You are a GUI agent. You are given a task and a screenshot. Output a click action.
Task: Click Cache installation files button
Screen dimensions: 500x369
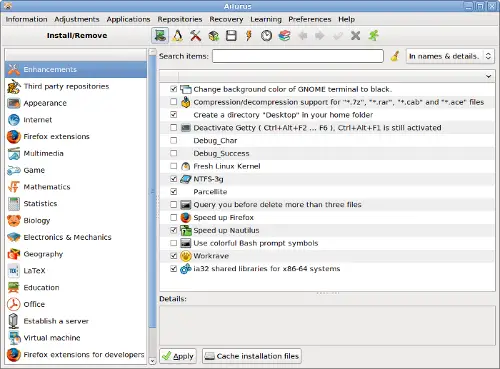pos(252,356)
